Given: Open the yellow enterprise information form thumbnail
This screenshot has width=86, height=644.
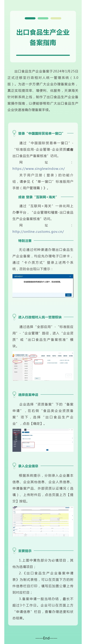Looking at the screenshot, I should coord(43,521).
